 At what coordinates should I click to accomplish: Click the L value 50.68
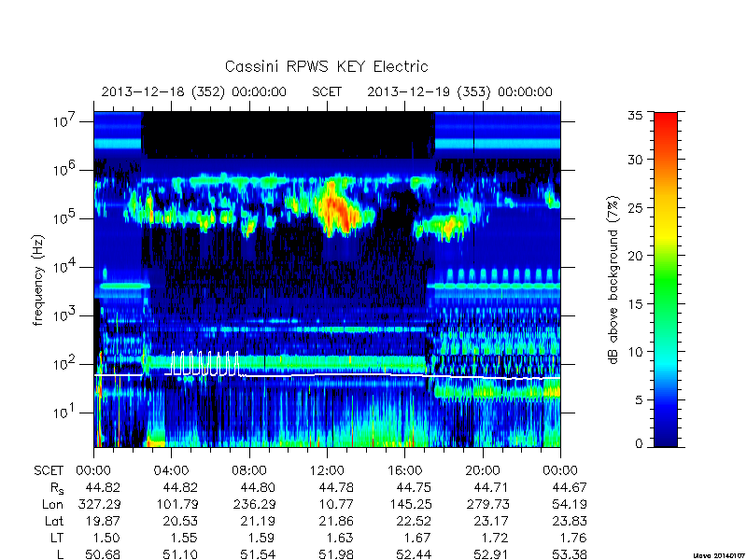103,554
